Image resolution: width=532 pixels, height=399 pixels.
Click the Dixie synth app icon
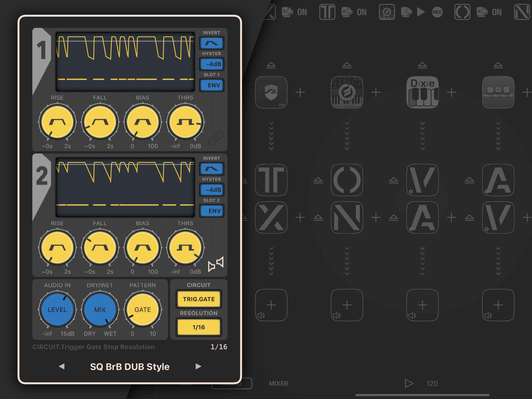click(422, 92)
